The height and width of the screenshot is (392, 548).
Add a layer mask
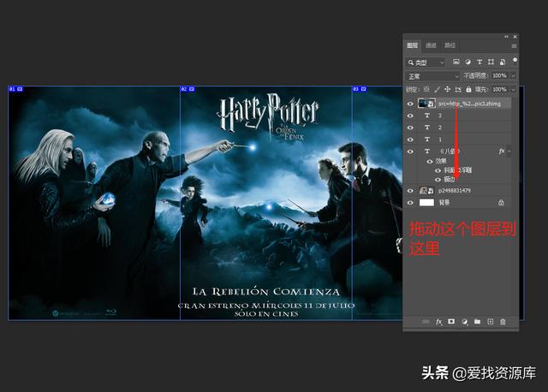tap(451, 322)
